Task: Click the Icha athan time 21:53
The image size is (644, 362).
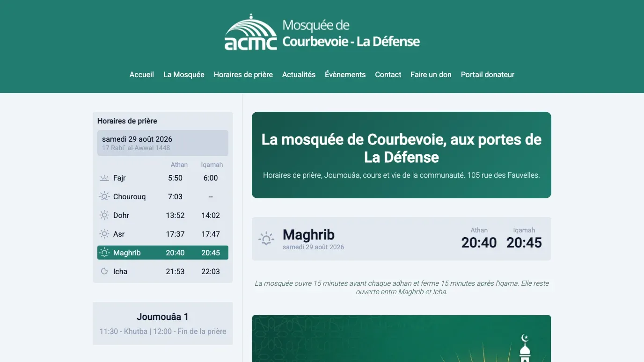Action: tap(175, 272)
